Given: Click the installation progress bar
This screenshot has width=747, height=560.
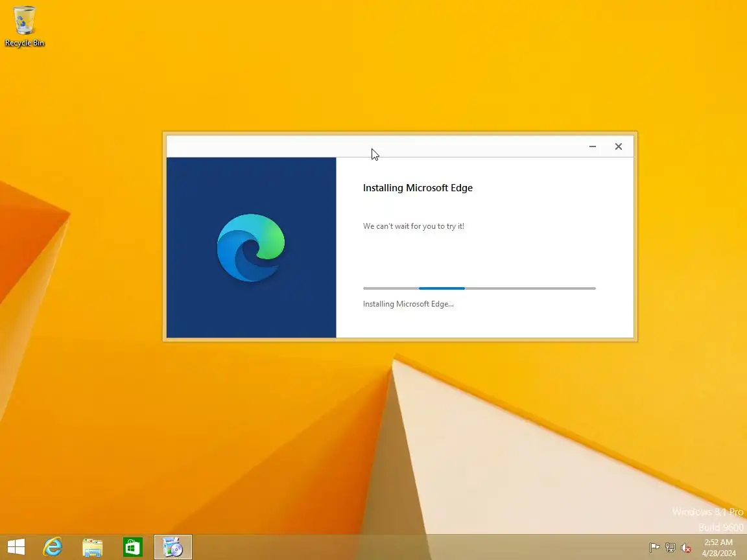Looking at the screenshot, I should (x=479, y=288).
